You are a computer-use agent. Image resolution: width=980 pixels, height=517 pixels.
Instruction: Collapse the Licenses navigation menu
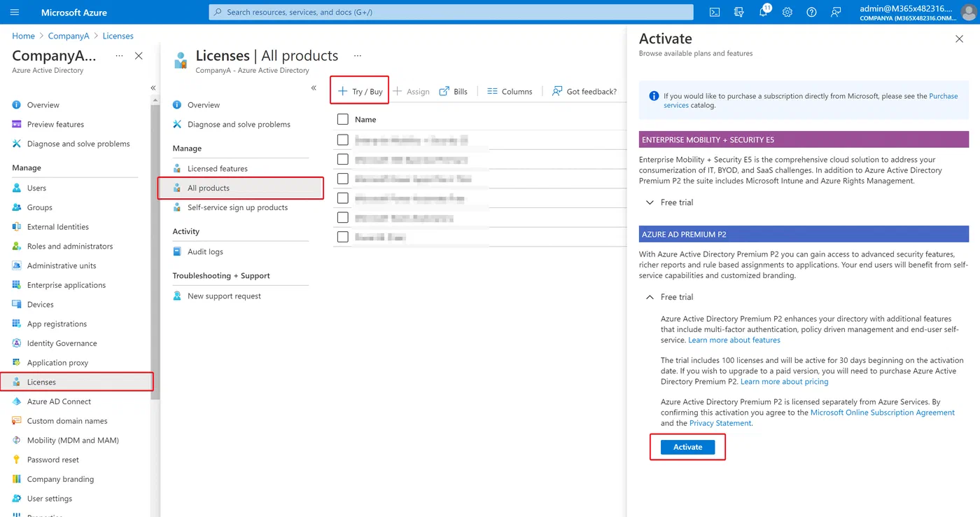point(314,88)
